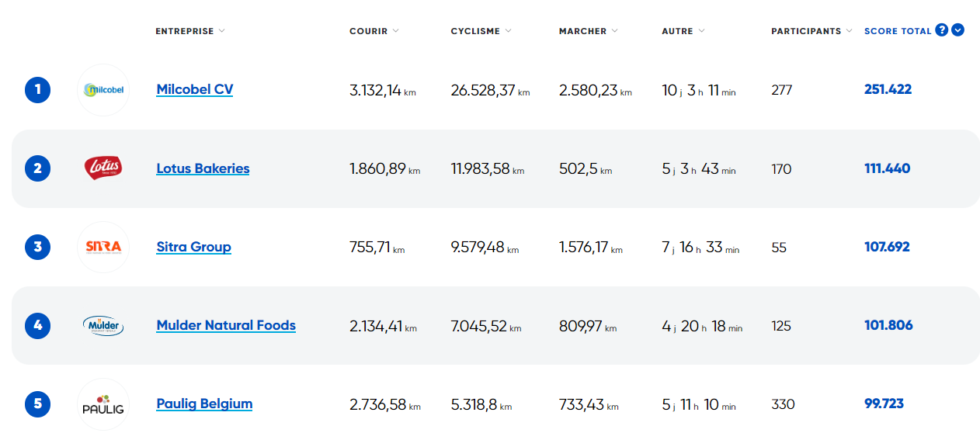Sort by Courir column chevron
This screenshot has height=440, width=980.
coord(395,31)
